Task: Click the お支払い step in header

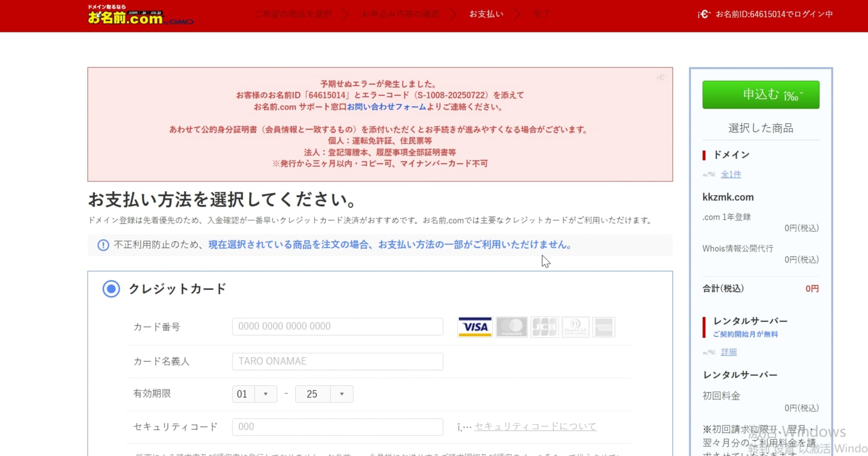Action: click(486, 14)
